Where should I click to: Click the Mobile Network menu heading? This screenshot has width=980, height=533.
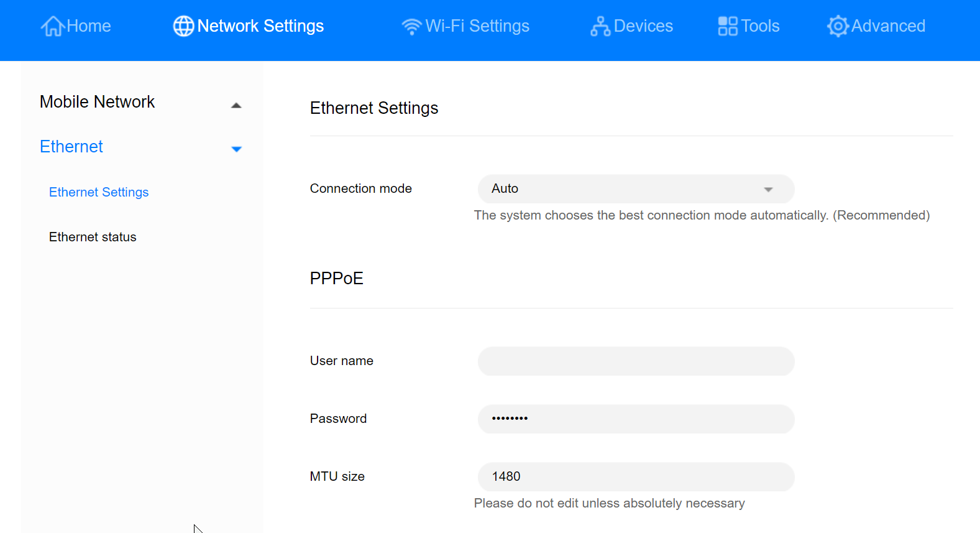[97, 102]
